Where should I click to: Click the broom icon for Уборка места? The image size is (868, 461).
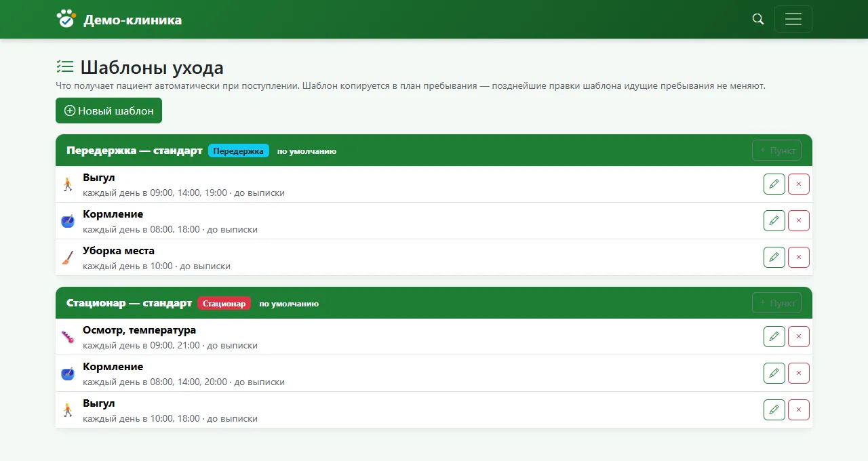pos(67,258)
